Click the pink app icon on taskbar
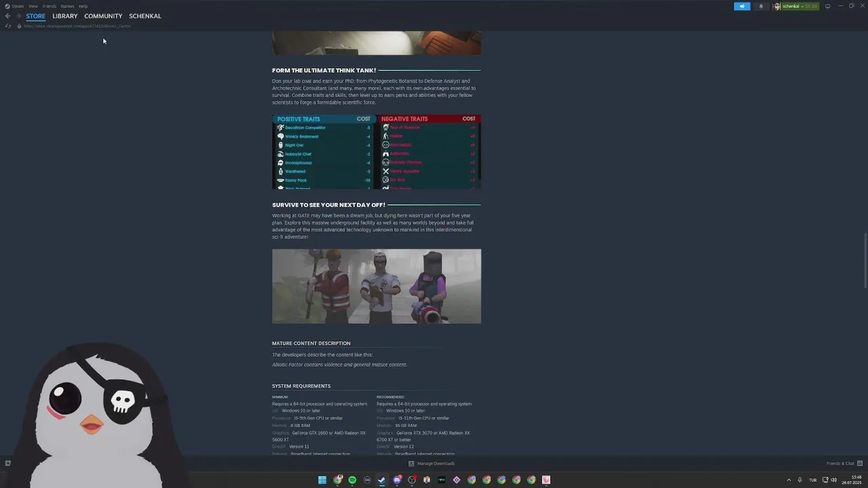Viewport: 868px width, 488px height. tap(546, 480)
